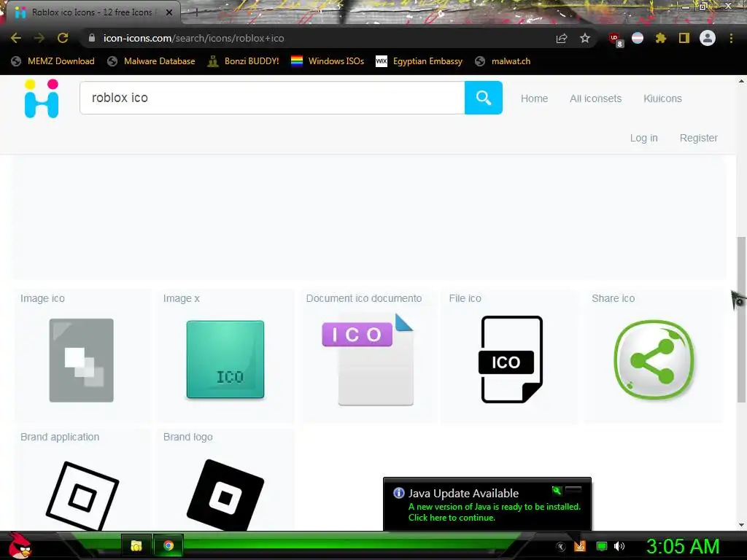Open the Extensions puzzle piece menu
The width and height of the screenshot is (747, 560).
point(660,38)
